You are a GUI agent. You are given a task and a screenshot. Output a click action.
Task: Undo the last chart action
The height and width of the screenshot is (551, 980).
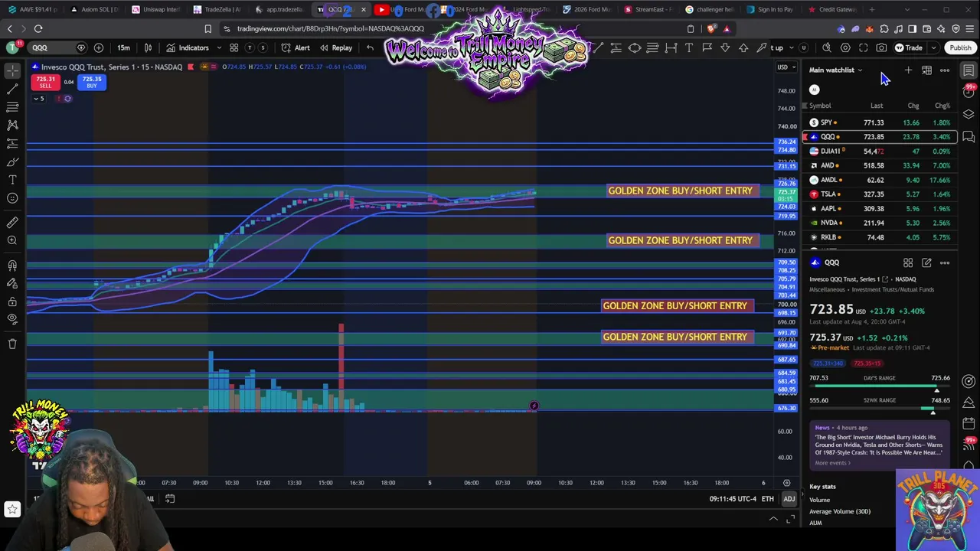tap(370, 47)
